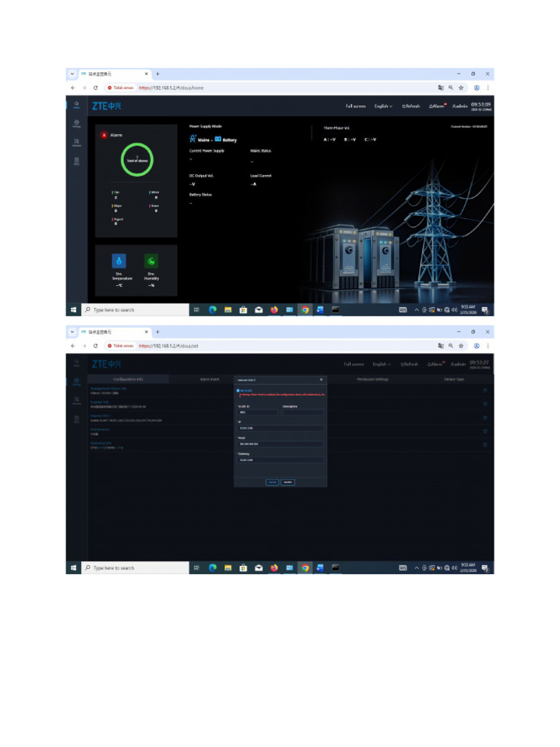
Task: Open admin user menu in dcua/home header
Action: [459, 107]
